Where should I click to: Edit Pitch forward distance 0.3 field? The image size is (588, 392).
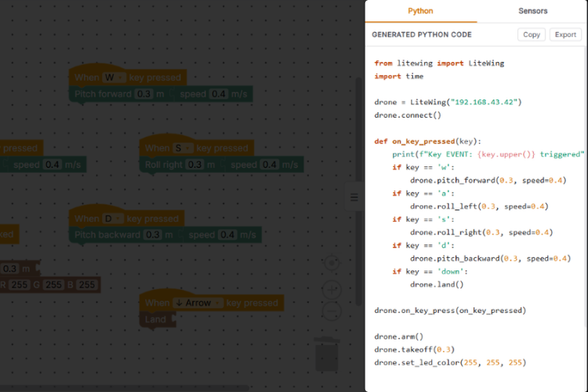(144, 94)
